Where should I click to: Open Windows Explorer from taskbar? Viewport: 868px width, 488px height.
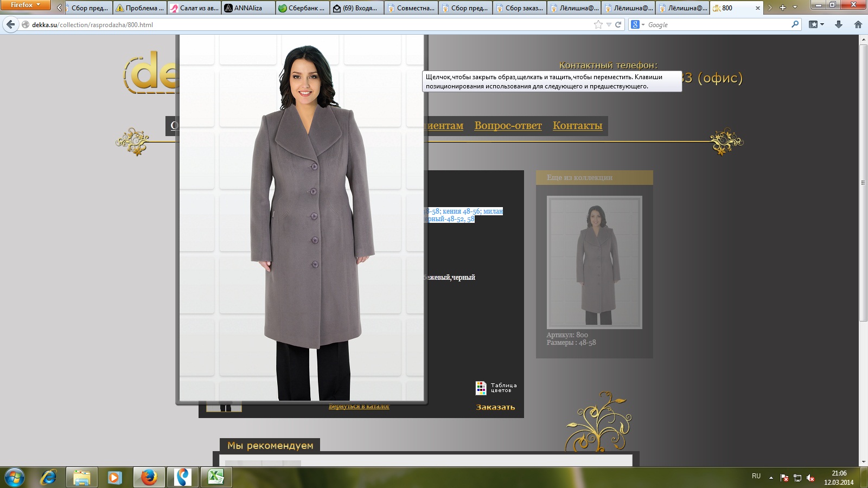point(82,477)
